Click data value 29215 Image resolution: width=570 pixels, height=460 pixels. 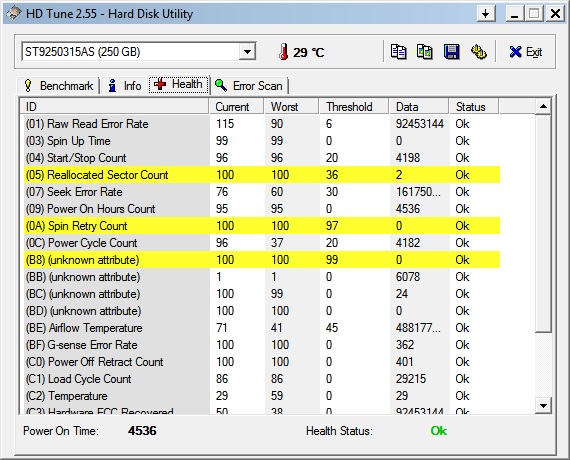411,379
